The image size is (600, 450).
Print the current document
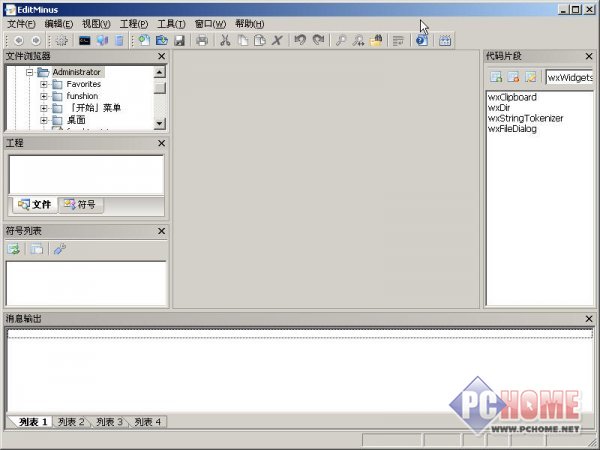tap(202, 40)
